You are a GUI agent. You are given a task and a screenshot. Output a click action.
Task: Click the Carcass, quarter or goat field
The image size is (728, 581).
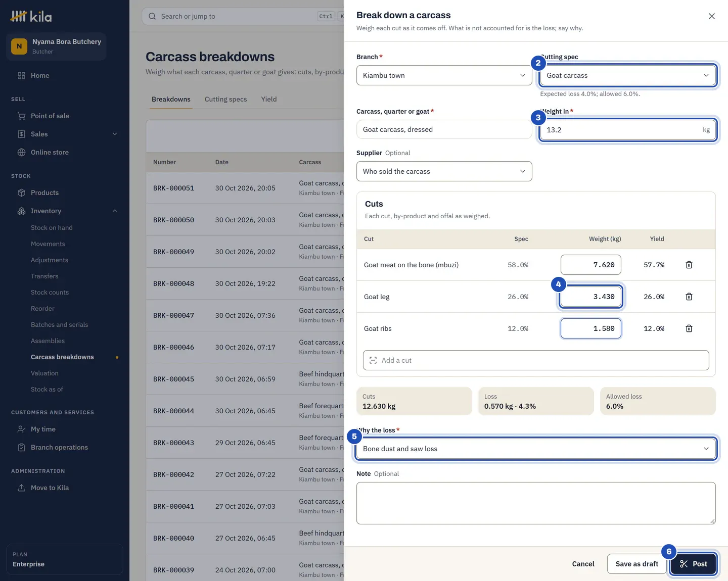tap(444, 129)
